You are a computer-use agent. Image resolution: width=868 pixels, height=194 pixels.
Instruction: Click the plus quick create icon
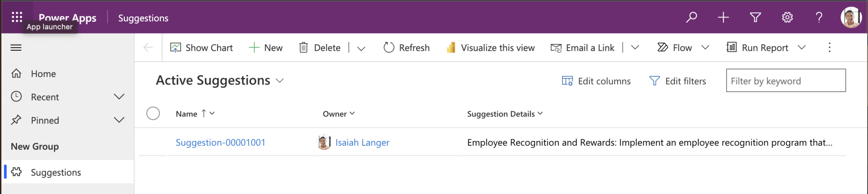tap(723, 18)
